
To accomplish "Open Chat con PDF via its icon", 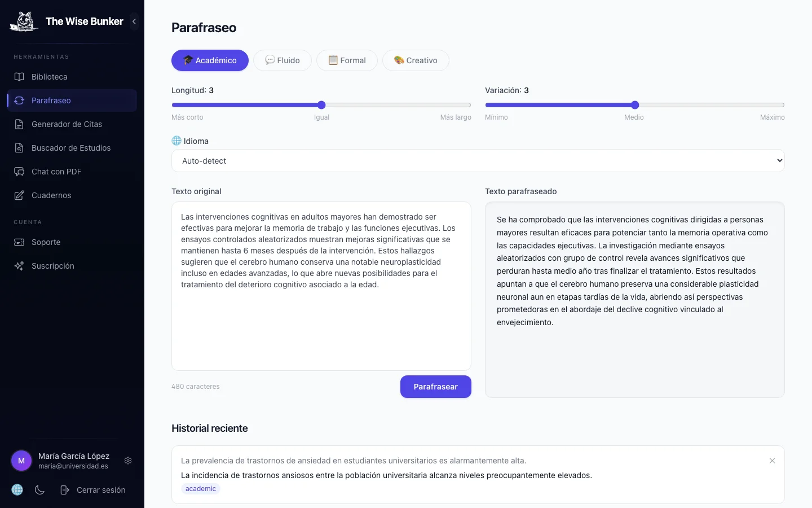I will point(19,172).
